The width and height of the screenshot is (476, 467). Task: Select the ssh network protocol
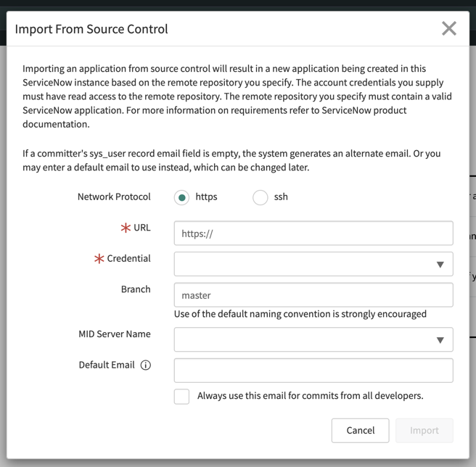[x=260, y=197]
